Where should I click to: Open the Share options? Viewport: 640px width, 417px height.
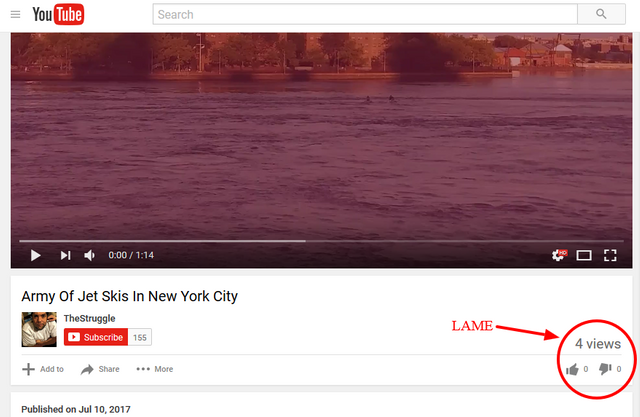pyautogui.click(x=100, y=369)
